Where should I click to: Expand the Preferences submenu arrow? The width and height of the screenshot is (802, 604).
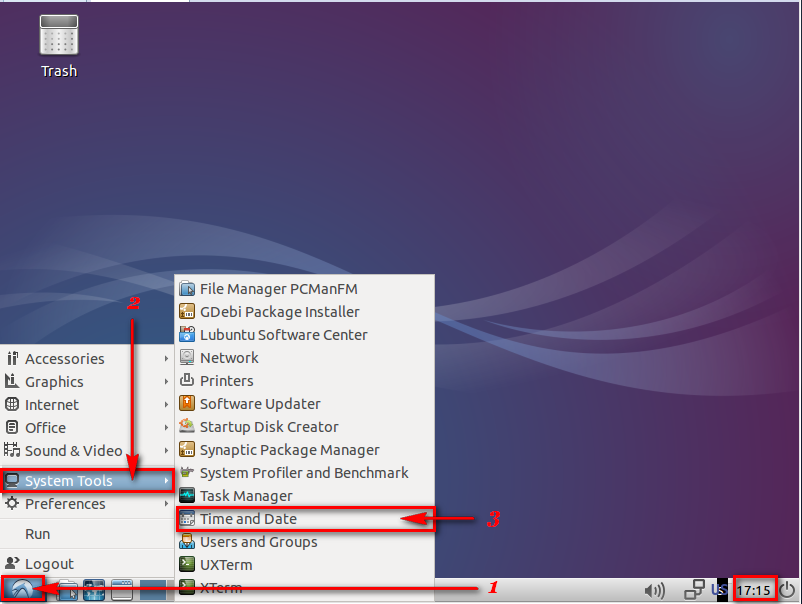[166, 504]
